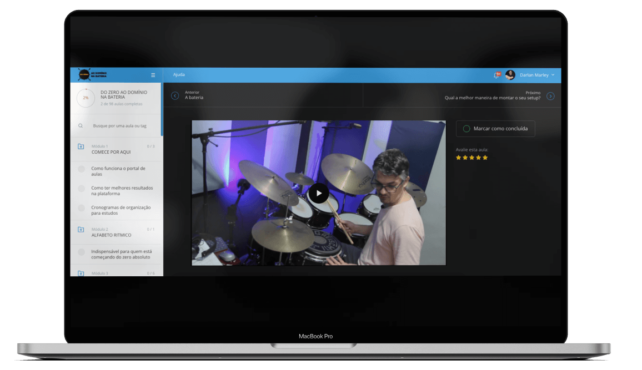This screenshot has height=370, width=642.
Task: Click the search magnifier icon in sidebar
Action: point(81,126)
